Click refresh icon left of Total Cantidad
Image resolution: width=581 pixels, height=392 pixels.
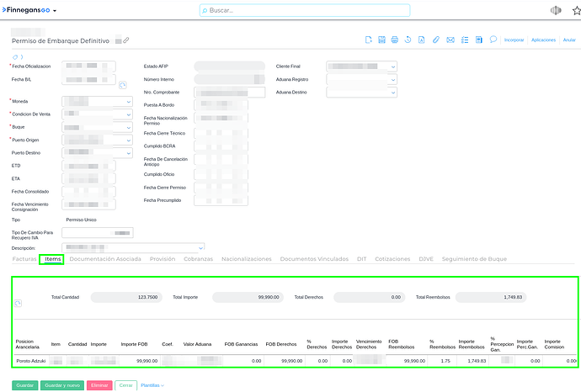pyautogui.click(x=19, y=303)
